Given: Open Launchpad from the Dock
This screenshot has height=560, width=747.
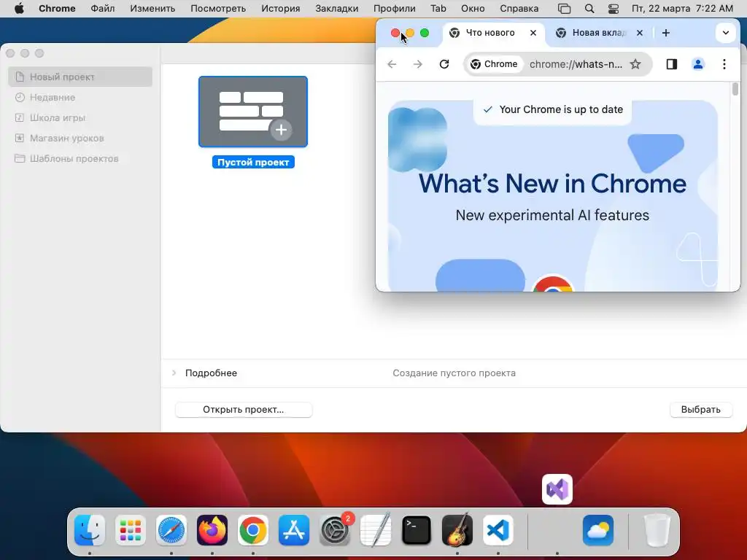Looking at the screenshot, I should click(x=131, y=530).
